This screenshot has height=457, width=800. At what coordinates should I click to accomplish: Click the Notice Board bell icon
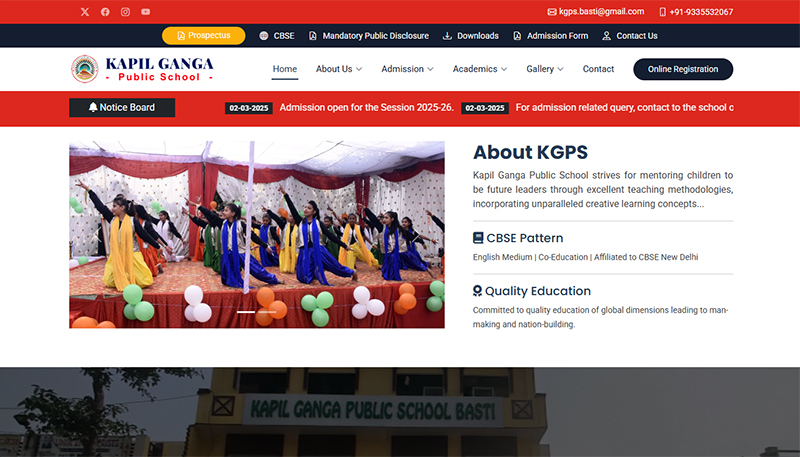93,108
